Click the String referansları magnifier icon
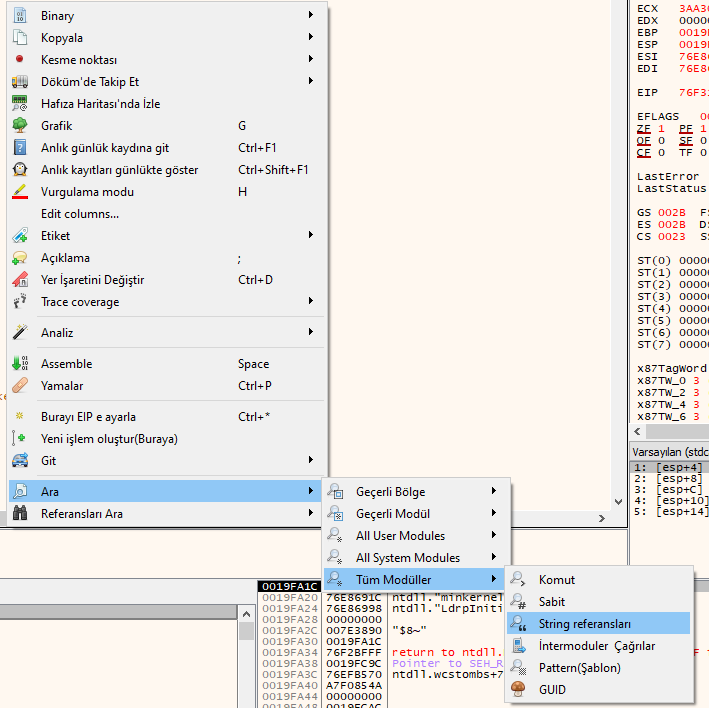Viewport: 709px width, 708px height. (518, 623)
